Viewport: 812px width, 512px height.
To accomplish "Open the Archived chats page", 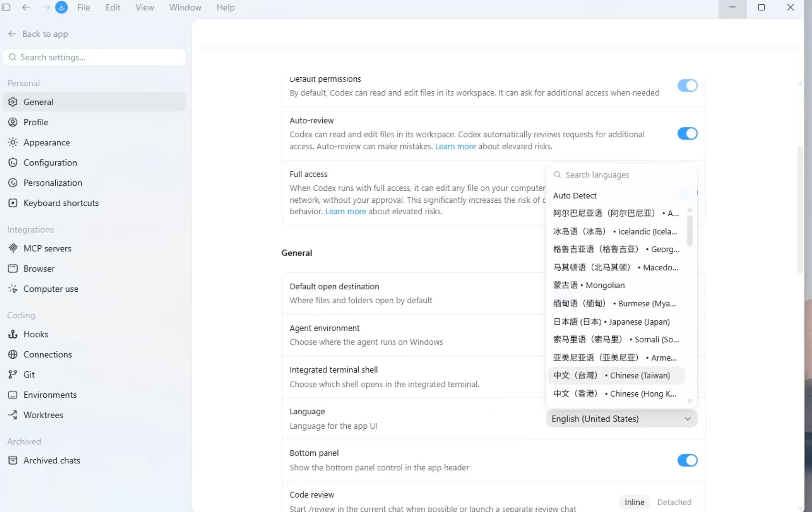I will [95, 461].
